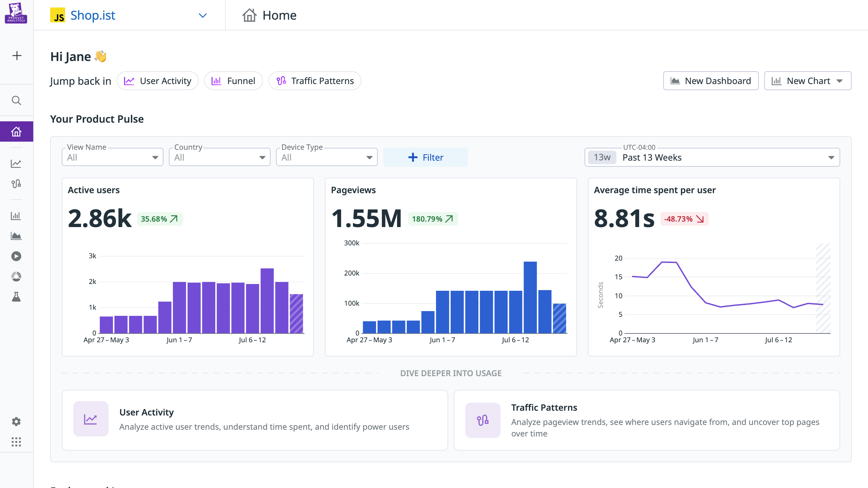The width and height of the screenshot is (868, 488).
Task: Open the line chart insights icon in sidebar
Action: point(16,163)
